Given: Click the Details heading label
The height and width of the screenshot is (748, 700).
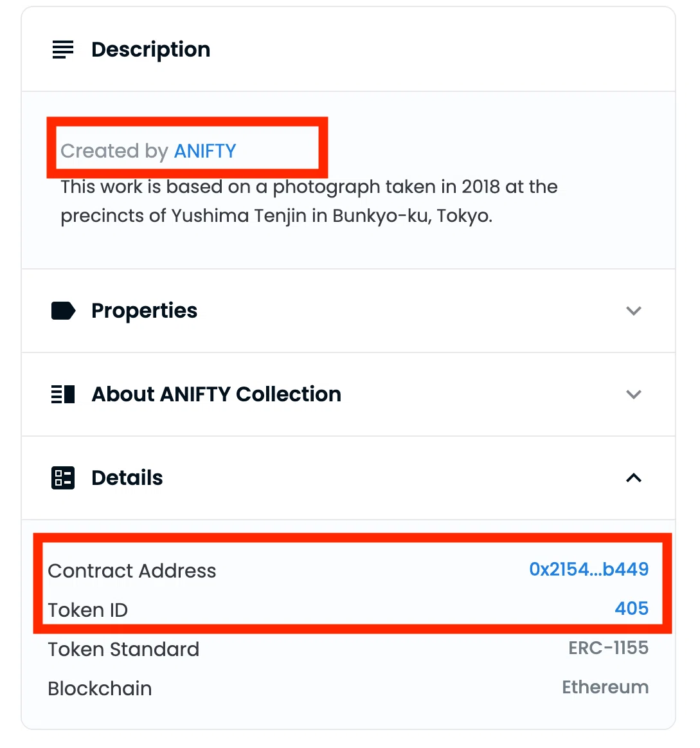Looking at the screenshot, I should click(127, 478).
